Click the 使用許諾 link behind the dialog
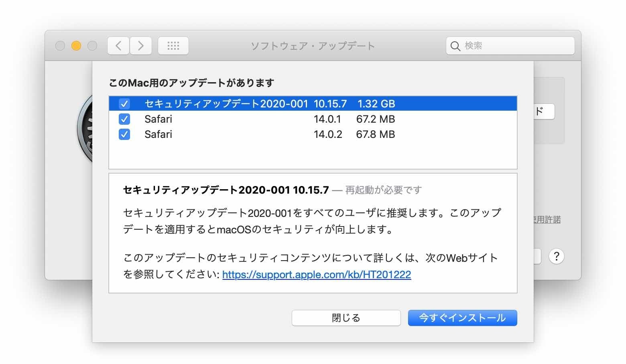 point(547,219)
